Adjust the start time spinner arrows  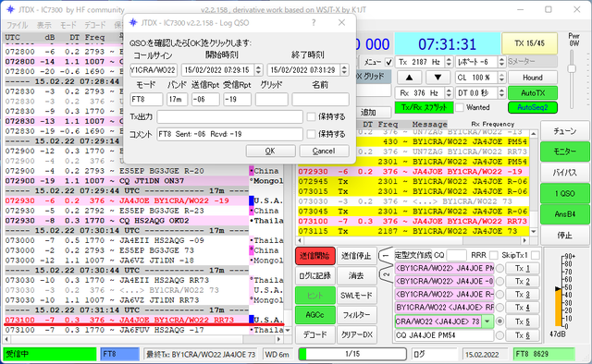259,70
